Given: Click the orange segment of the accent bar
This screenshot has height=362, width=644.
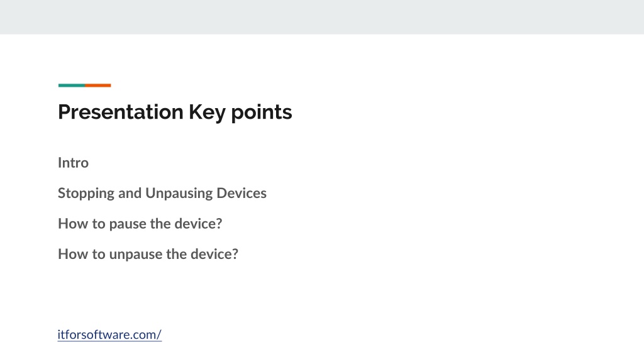Looking at the screenshot, I should (97, 85).
